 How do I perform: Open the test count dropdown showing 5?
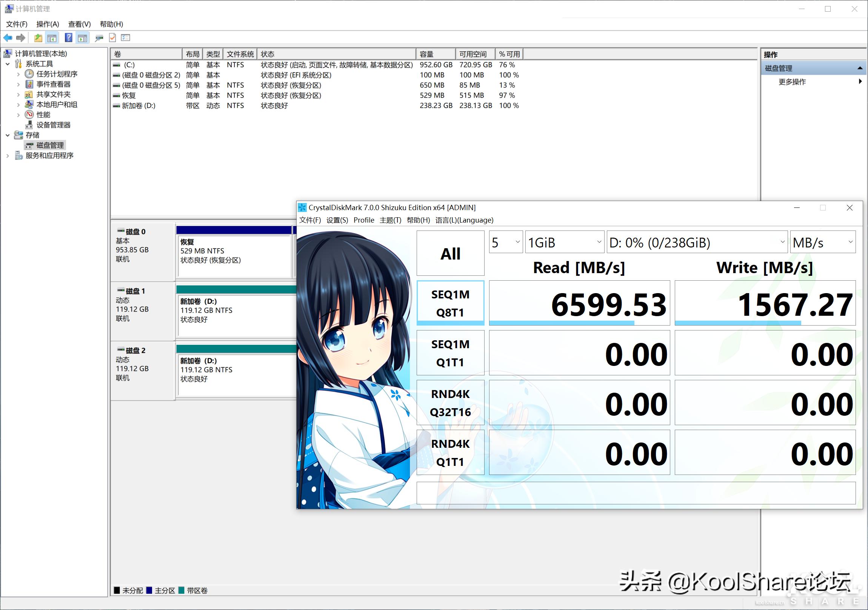tap(505, 242)
